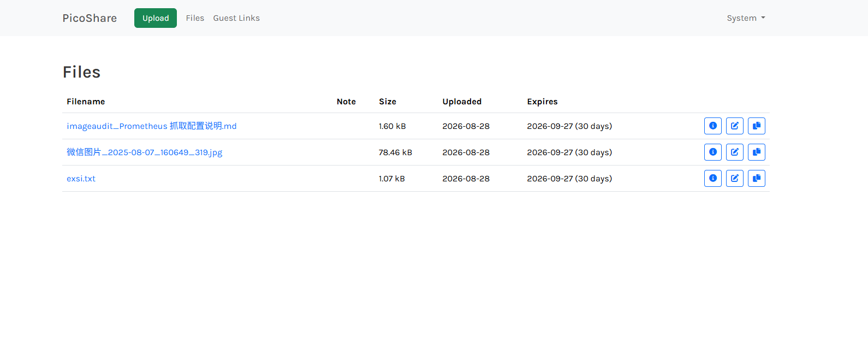Click the green Upload button
This screenshot has width=868, height=348.
pyautogui.click(x=156, y=18)
